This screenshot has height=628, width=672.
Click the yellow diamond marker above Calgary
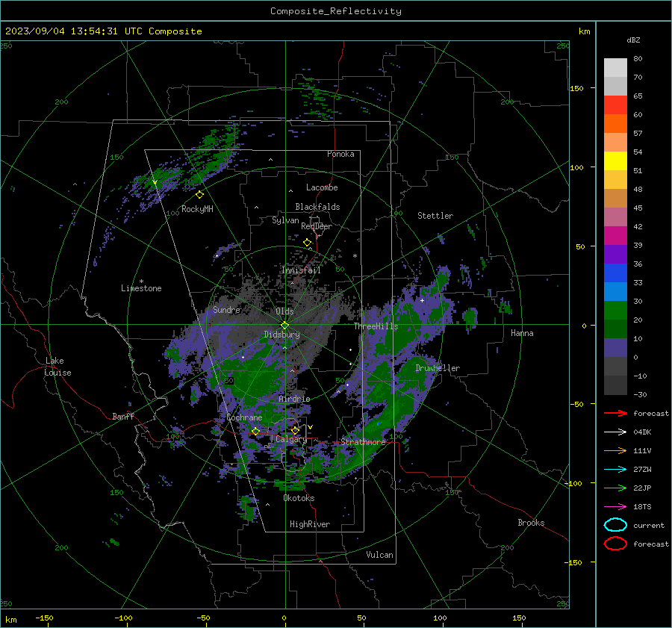[295, 430]
